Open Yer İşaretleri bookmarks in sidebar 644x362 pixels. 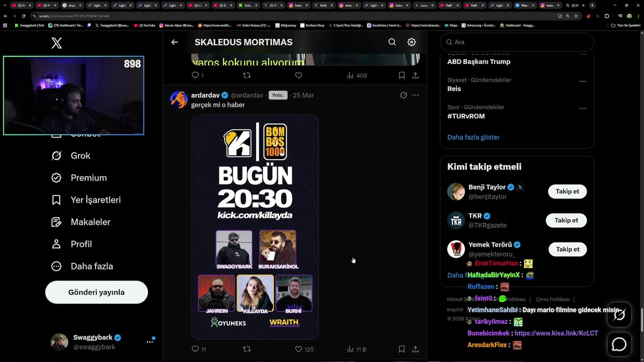pyautogui.click(x=86, y=200)
